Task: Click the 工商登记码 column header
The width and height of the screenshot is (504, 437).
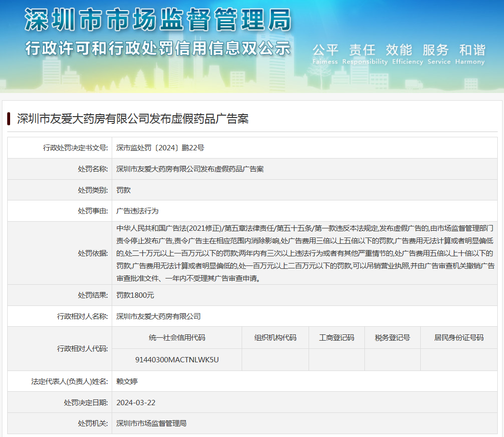Action: 336,338
